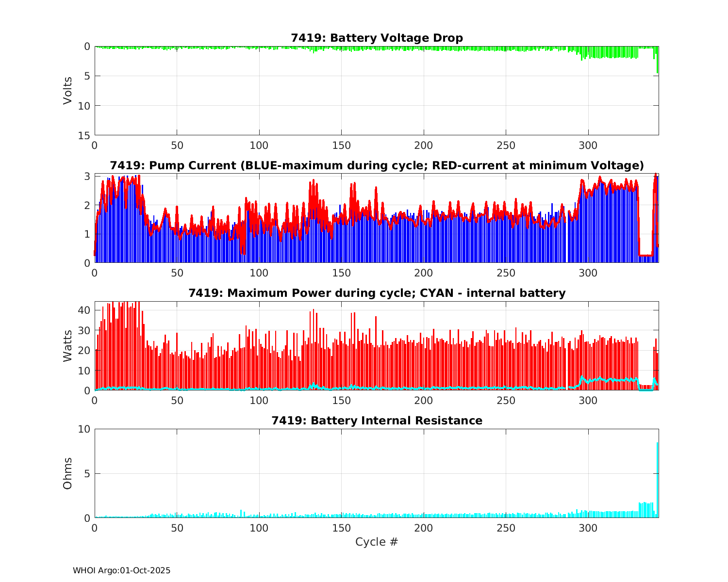Click the largest green voltage drop bar at the far right
Image resolution: width=728 pixels, height=582 pixels.
coord(657,61)
